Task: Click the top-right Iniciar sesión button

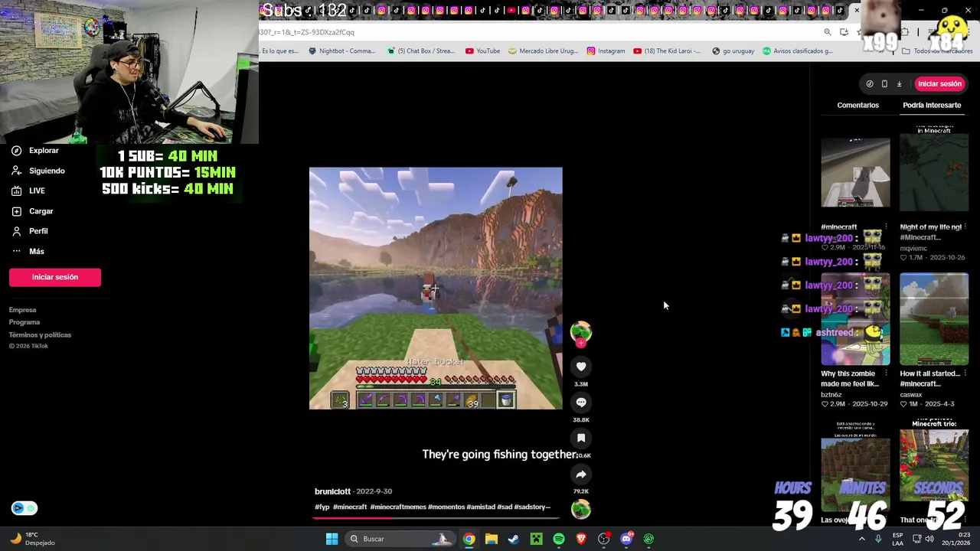Action: [x=939, y=83]
